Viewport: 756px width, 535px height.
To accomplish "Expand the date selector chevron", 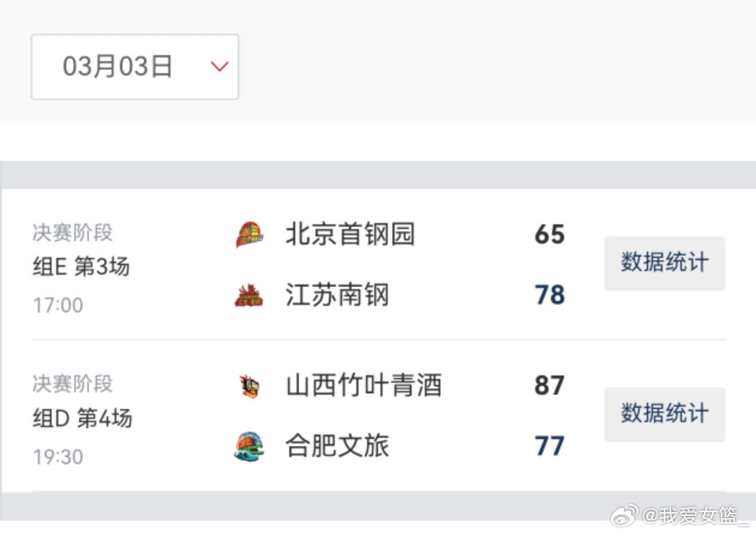I will pyautogui.click(x=220, y=67).
